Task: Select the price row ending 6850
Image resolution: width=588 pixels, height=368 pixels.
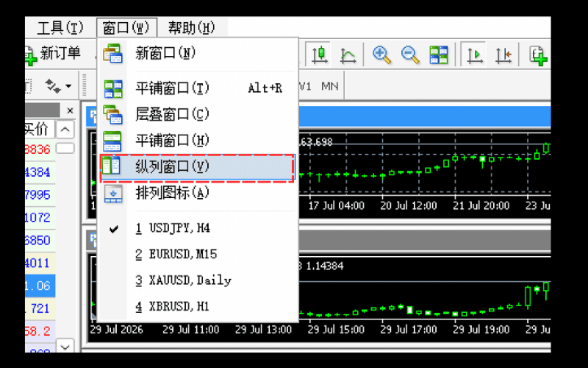Action: click(x=40, y=241)
